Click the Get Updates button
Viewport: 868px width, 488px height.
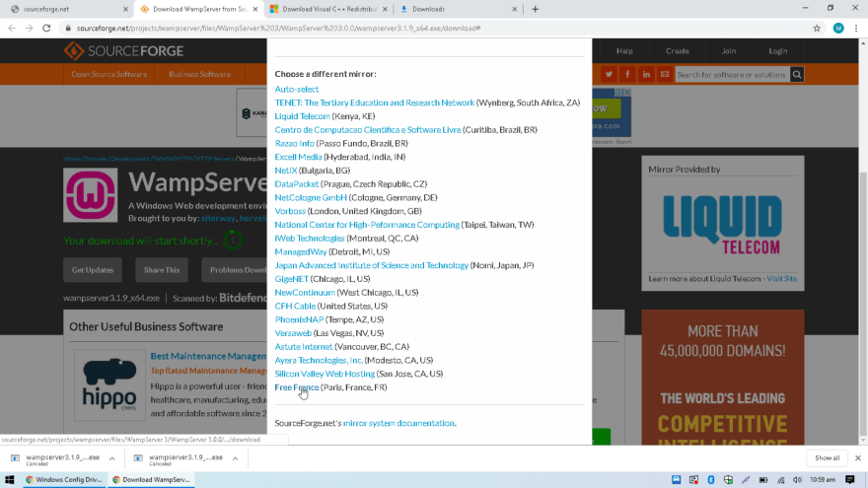tap(93, 270)
